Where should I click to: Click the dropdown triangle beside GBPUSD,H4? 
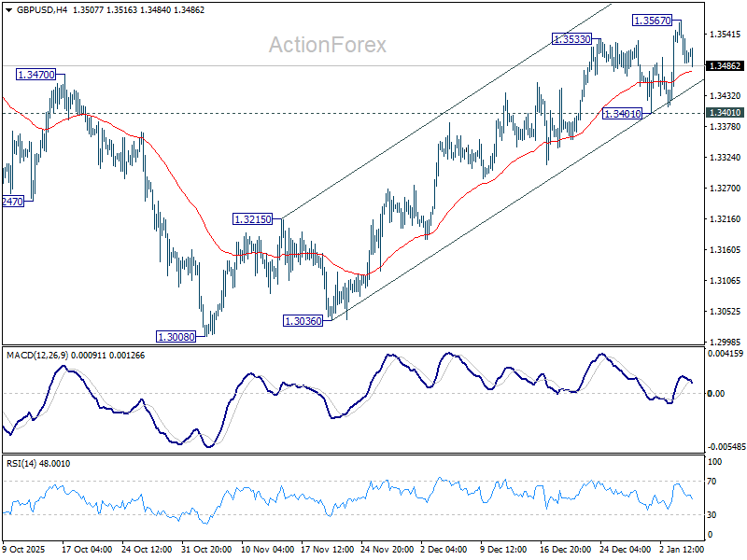click(9, 10)
